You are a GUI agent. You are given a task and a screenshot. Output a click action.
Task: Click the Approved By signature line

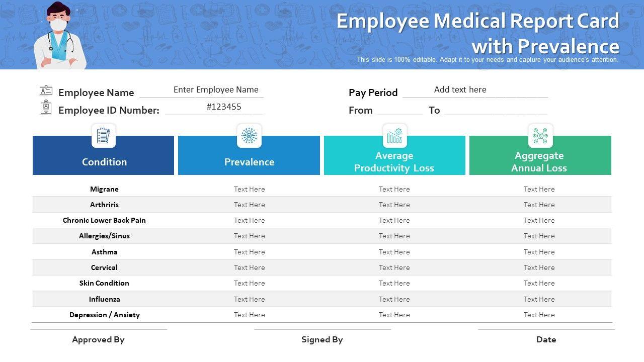[x=99, y=330]
